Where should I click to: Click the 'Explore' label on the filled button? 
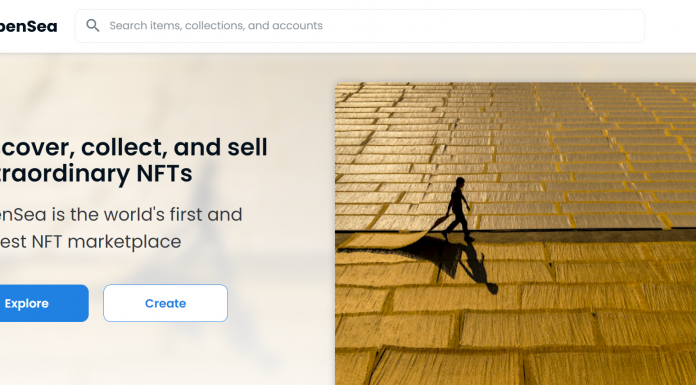pyautogui.click(x=27, y=303)
